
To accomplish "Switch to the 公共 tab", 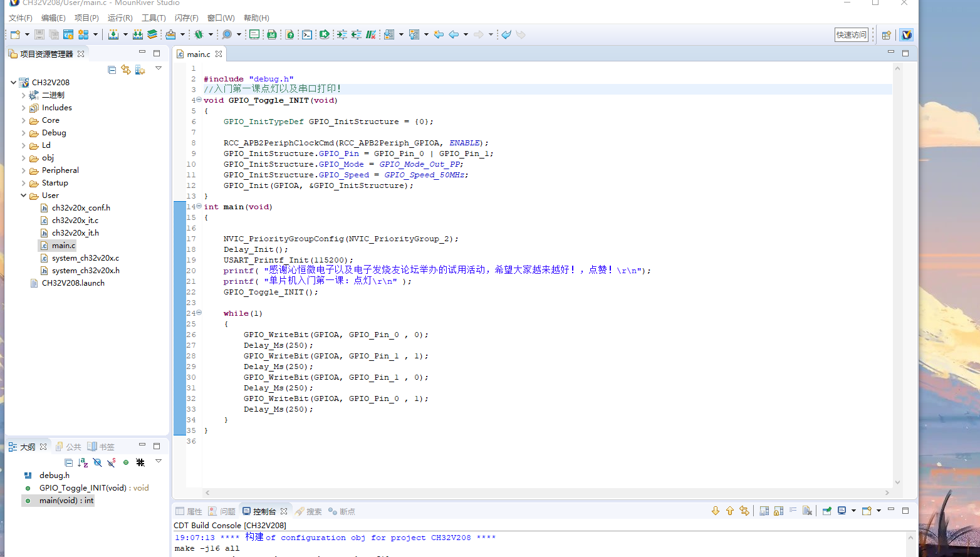I will point(68,447).
